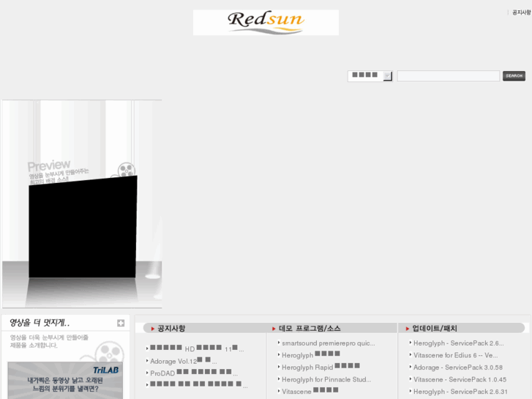Viewport: 532px width, 399px height.
Task: Click the red arrow beside 업데이트/패치
Action: click(407, 329)
